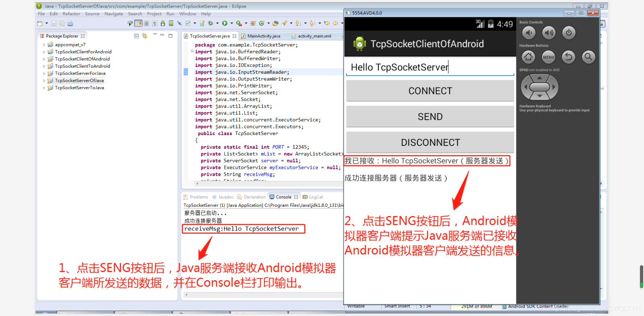Image resolution: width=644 pixels, height=316 pixels.
Task: Click the DPAD up arrow
Action: click(x=539, y=78)
